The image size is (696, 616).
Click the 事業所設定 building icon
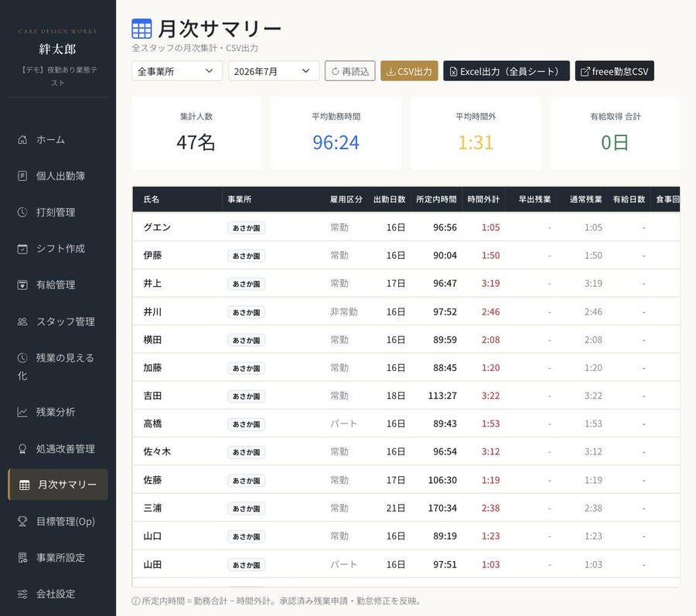22,558
